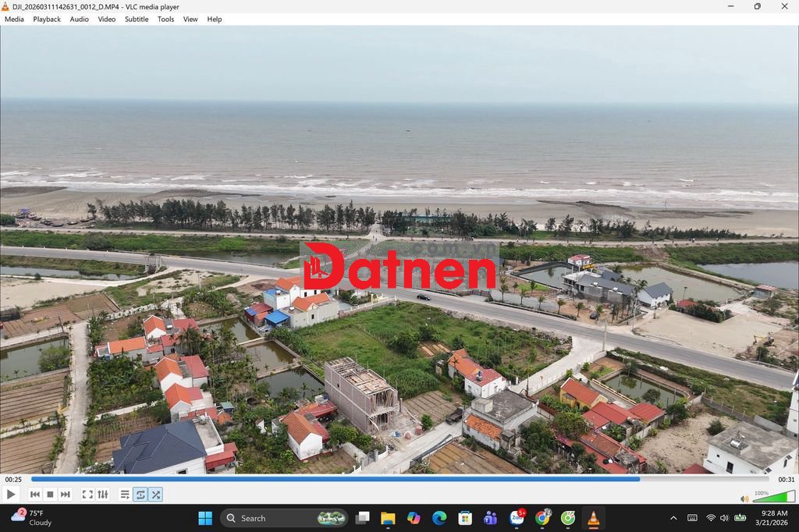Show the playlist view
This screenshot has height=532, width=799.
point(125,495)
